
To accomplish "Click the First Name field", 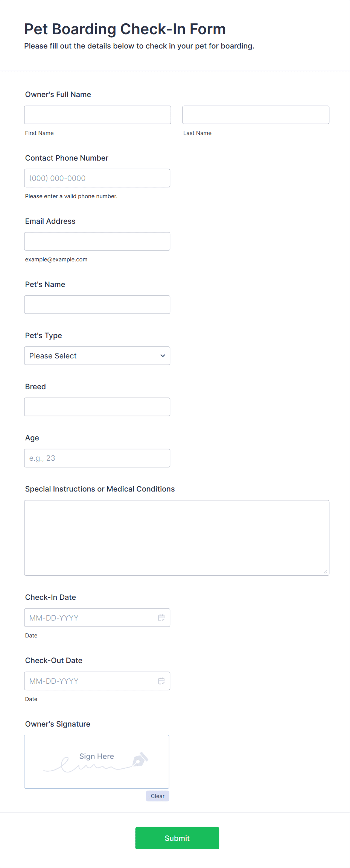I will pyautogui.click(x=97, y=115).
